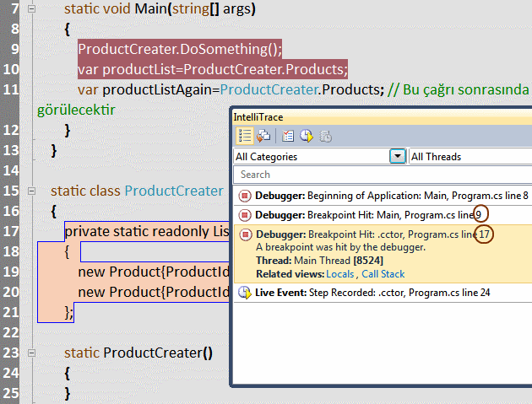Click productListAgain on line 11
The width and height of the screenshot is (532, 404).
point(157,89)
